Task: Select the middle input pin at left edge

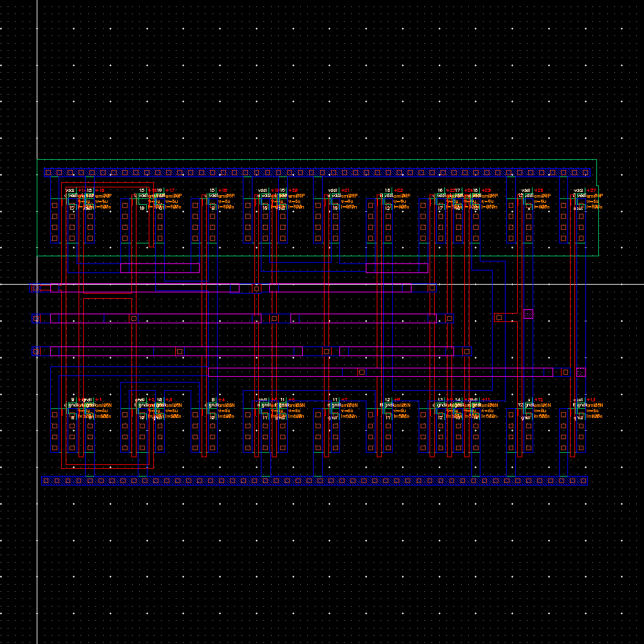Action: (36, 318)
